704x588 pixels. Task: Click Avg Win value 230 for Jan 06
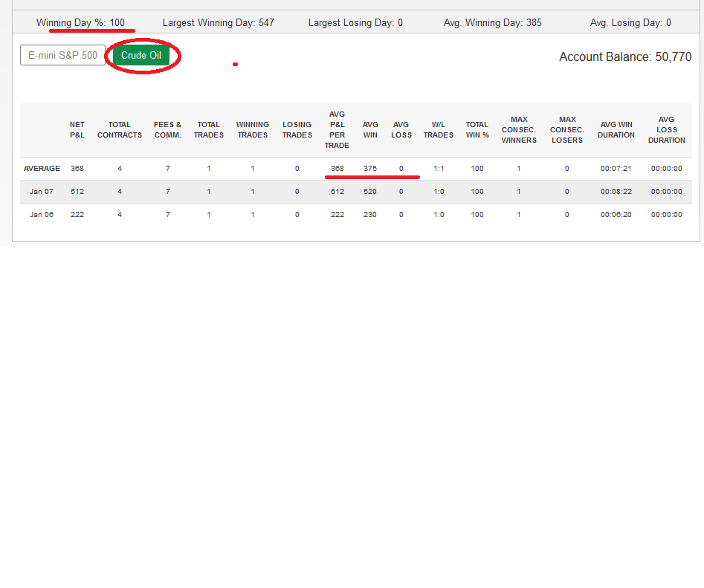(x=370, y=215)
